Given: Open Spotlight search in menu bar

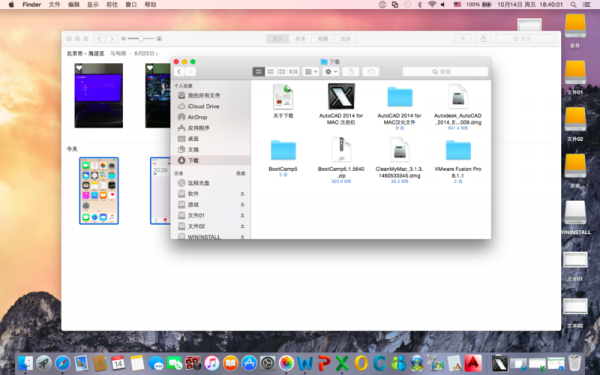Looking at the screenshot, I should (x=573, y=5).
